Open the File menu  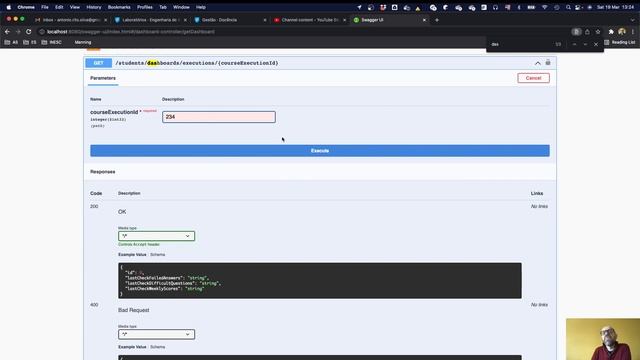tap(44, 7)
